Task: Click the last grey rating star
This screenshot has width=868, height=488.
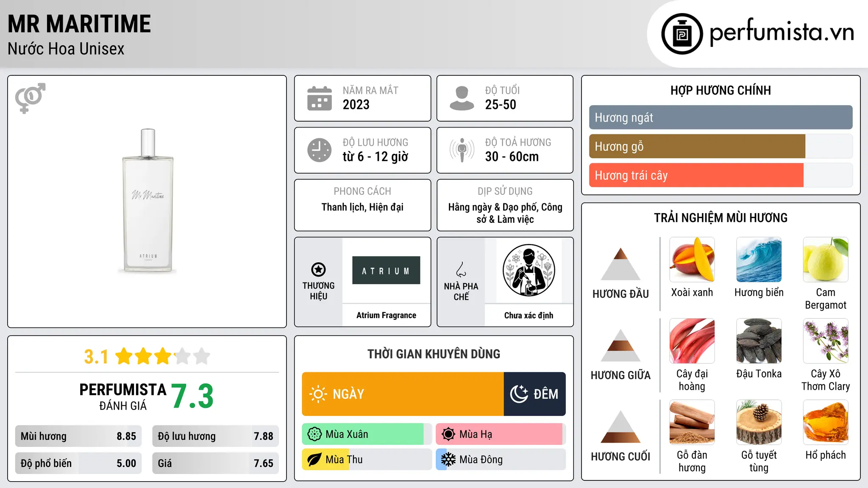Action: pyautogui.click(x=202, y=356)
